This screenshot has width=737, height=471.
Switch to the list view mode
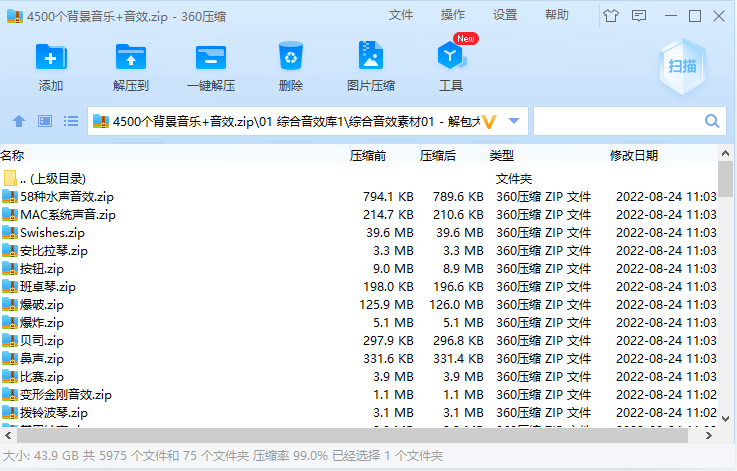[71, 121]
